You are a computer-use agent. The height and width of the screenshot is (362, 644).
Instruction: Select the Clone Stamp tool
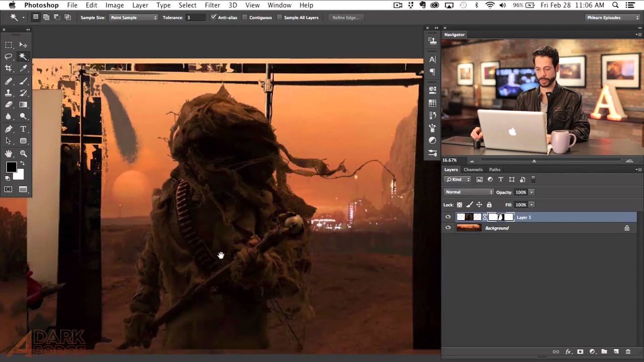[9, 93]
